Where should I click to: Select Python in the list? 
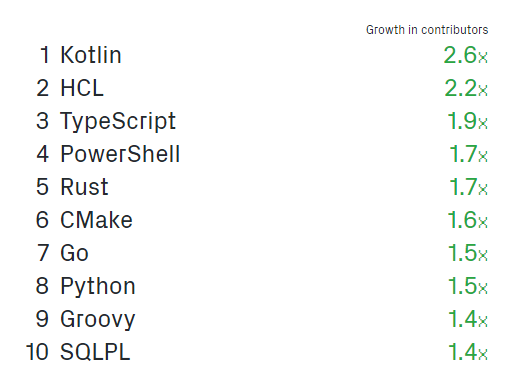click(x=98, y=287)
